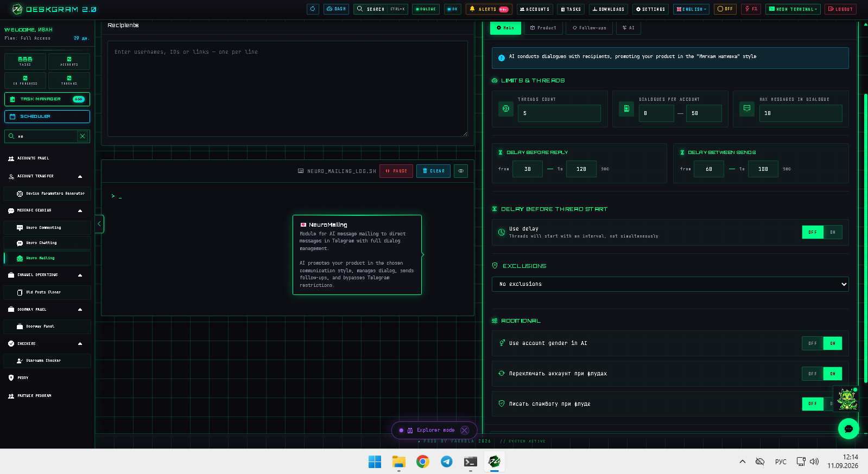Viewport: 868px width, 474px height.
Task: Open the English language dropdown
Action: pyautogui.click(x=691, y=9)
